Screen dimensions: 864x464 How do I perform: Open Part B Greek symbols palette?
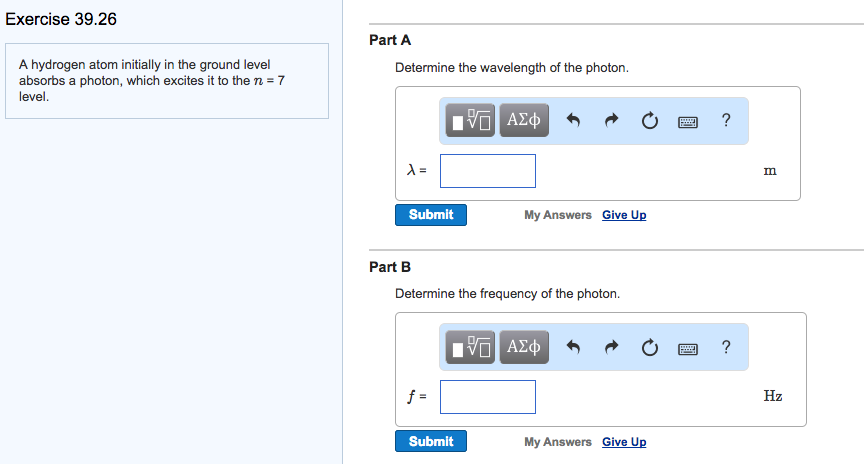click(x=523, y=347)
